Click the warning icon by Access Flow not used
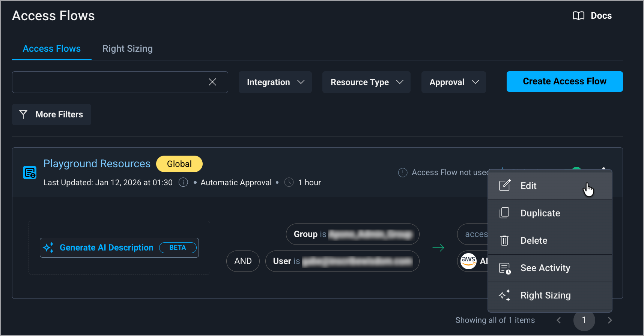Viewport: 644px width, 336px height. pyautogui.click(x=403, y=172)
